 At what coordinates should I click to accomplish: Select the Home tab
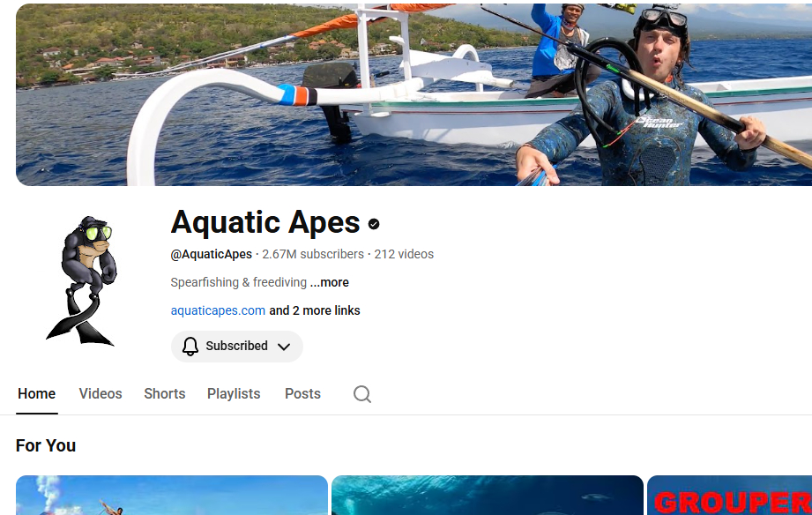37,394
